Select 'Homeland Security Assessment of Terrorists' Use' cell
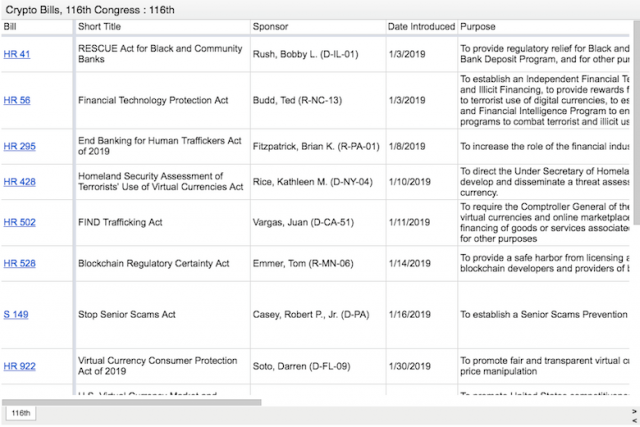The width and height of the screenshot is (640, 427). pos(162,182)
